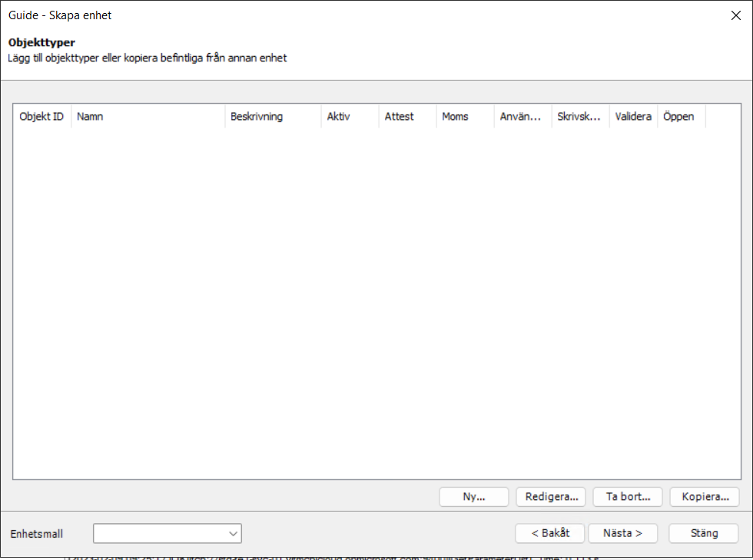Click Kopiera to copy from another enhet
The image size is (753, 560).
[x=704, y=497]
